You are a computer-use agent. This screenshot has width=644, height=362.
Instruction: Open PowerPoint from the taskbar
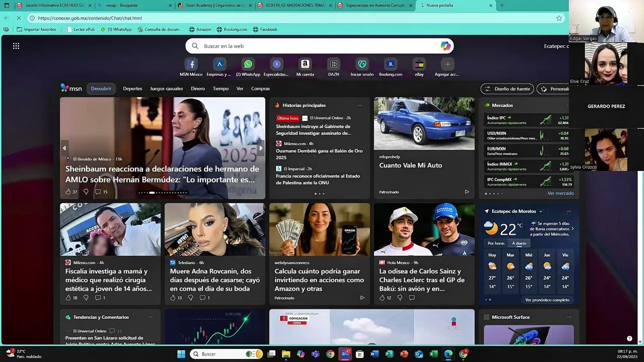pos(404,354)
